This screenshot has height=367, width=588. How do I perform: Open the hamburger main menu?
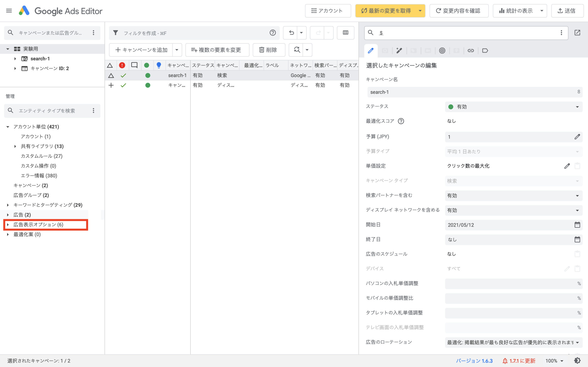[x=9, y=11]
